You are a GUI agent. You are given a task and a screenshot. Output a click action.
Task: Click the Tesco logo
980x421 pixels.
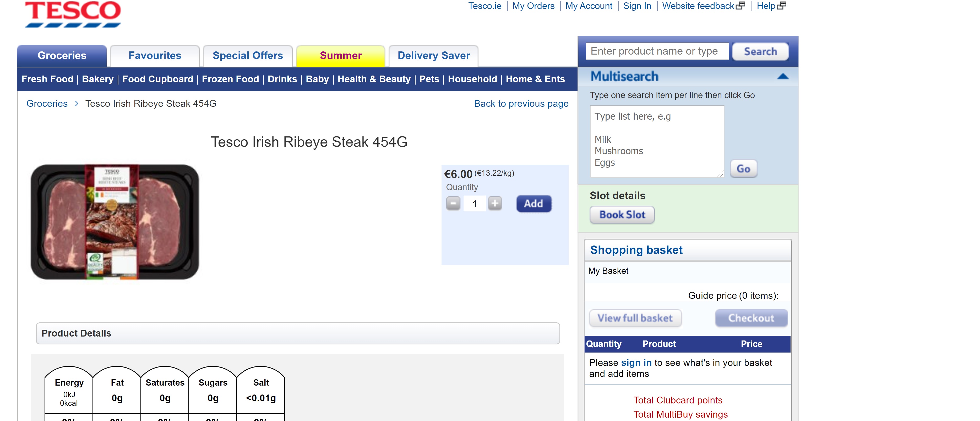[x=73, y=14]
